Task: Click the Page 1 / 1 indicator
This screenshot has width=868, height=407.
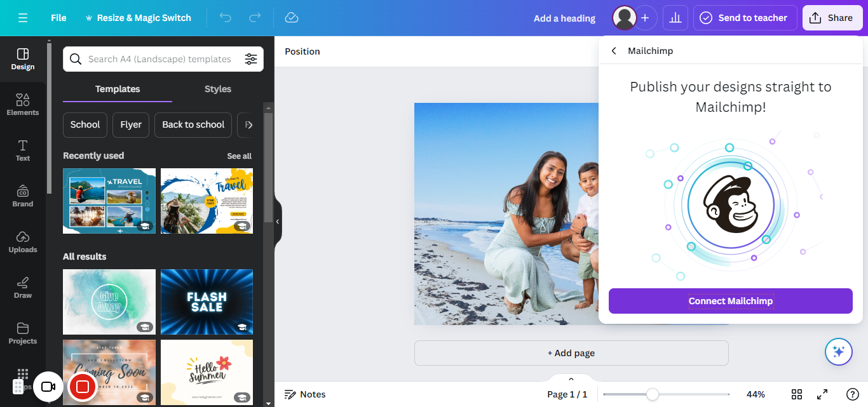Action: tap(567, 394)
